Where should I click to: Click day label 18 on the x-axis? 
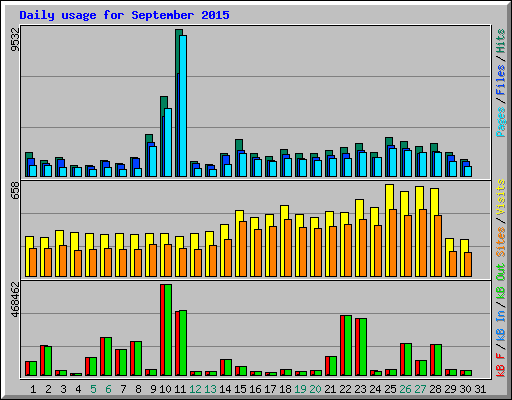tap(285, 389)
